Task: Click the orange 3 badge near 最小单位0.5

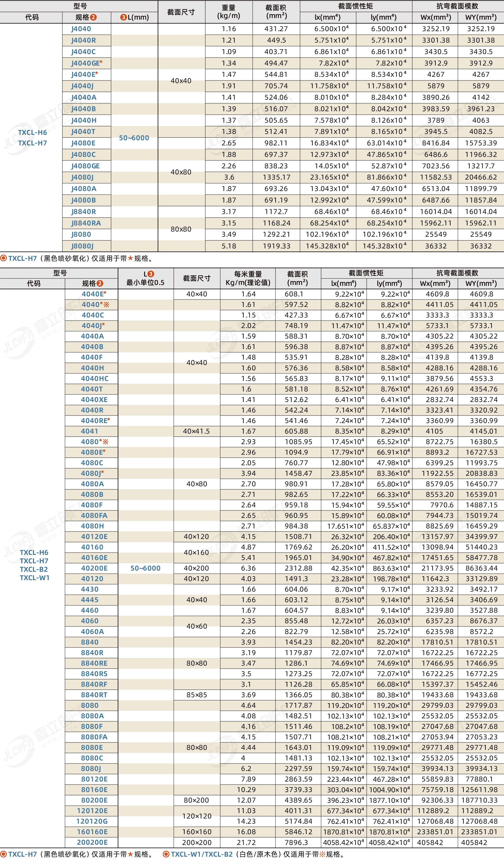Action: (x=151, y=274)
